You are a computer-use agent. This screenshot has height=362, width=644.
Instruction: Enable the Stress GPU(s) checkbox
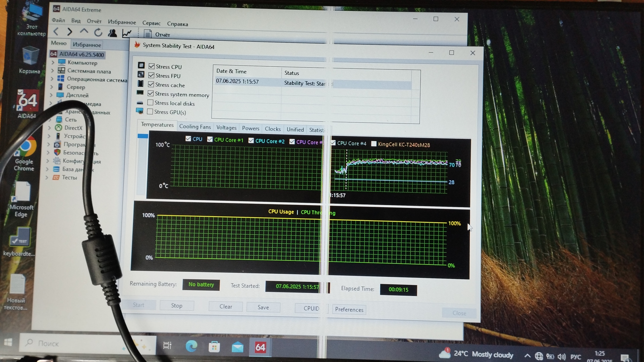[x=150, y=112]
